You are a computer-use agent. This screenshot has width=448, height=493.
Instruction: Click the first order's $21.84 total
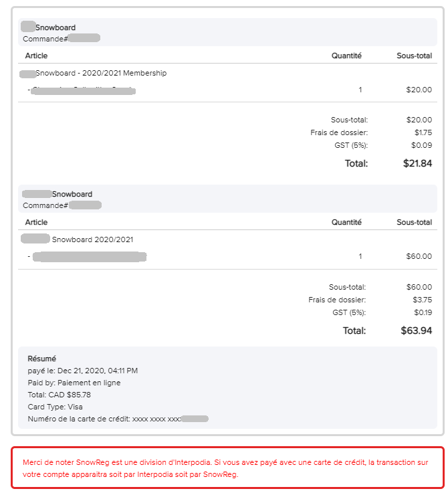417,163
